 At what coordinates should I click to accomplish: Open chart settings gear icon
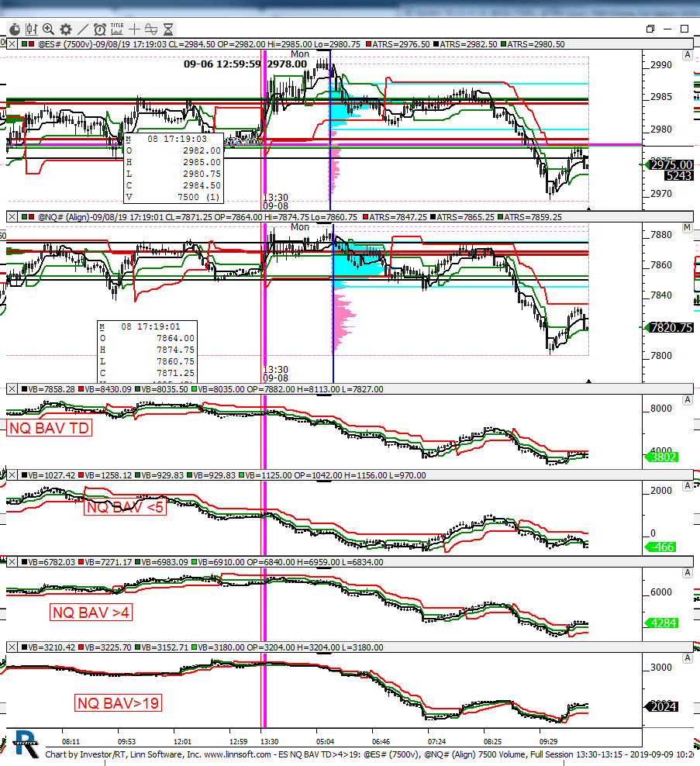click(x=65, y=29)
